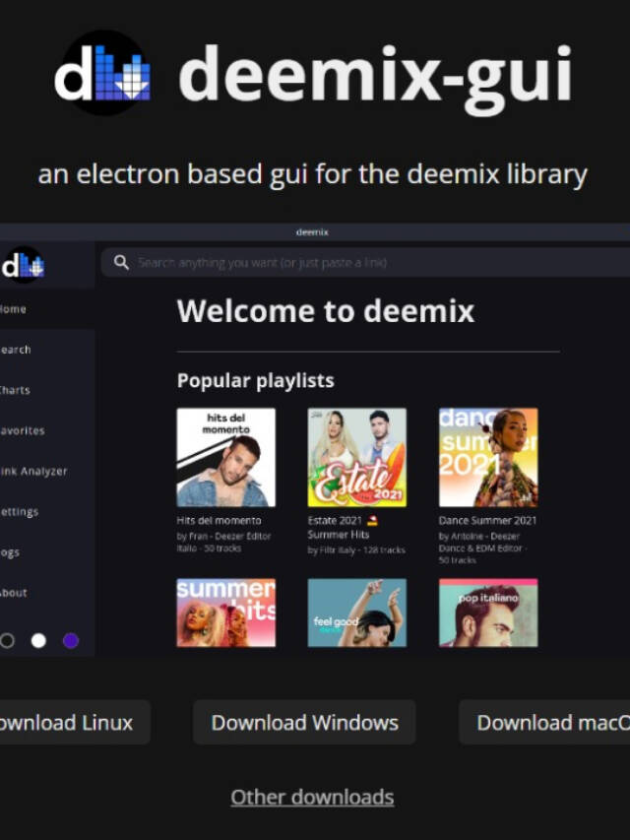Click the Popular playlists heading

point(256,381)
